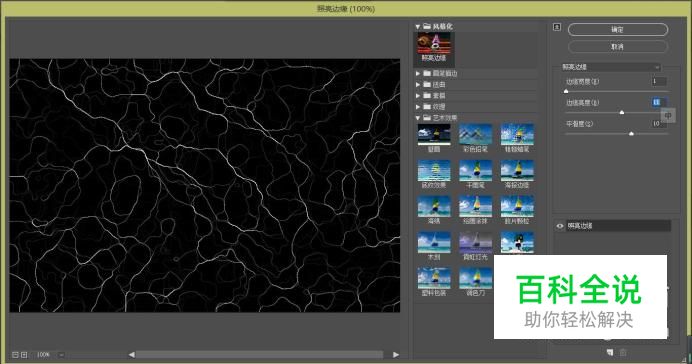Image resolution: width=692 pixels, height=364 pixels.
Task: Expand the 画笔描边 Brush Strokes folder
Action: pos(417,73)
